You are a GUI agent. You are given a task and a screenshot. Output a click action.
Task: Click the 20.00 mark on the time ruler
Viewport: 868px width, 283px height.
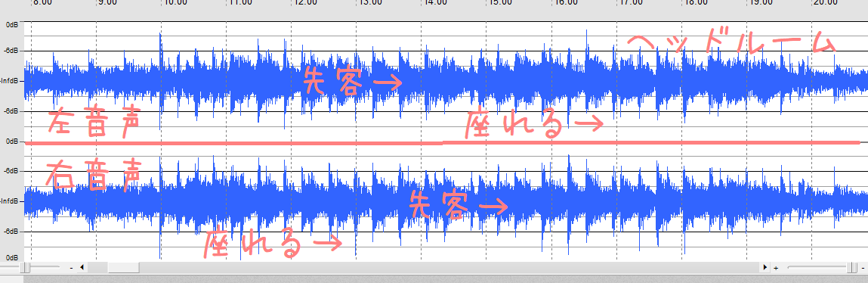[826, 3]
